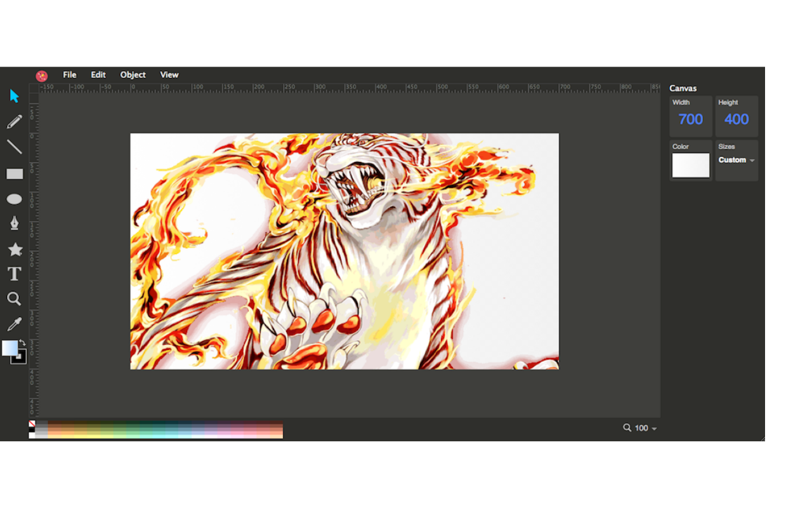The width and height of the screenshot is (812, 508).
Task: Select the arrow Select tool
Action: click(15, 96)
